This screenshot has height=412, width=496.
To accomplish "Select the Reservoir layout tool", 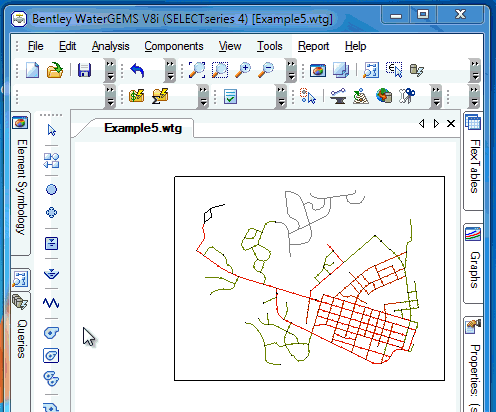I will [x=51, y=274].
